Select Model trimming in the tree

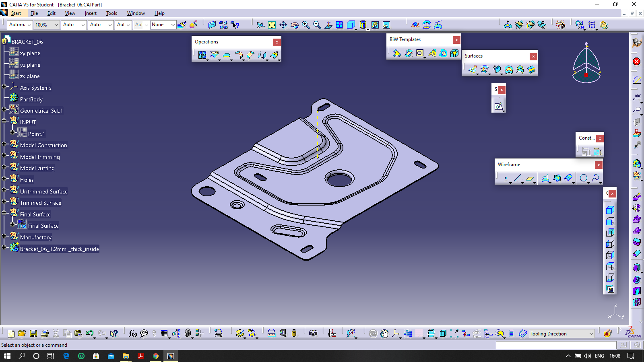click(40, 157)
